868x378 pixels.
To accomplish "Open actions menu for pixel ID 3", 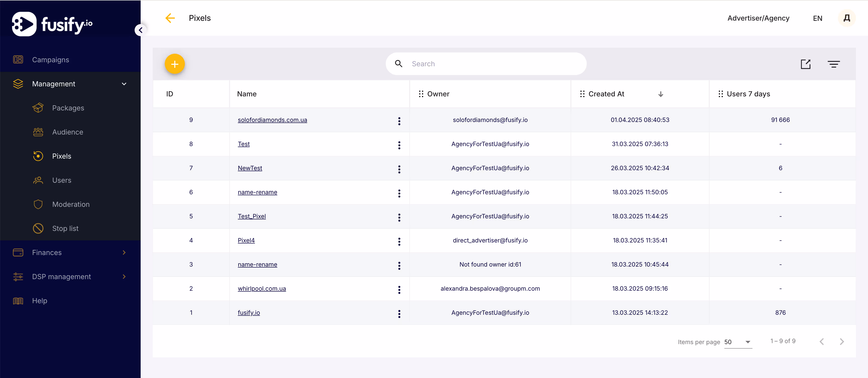I will click(399, 266).
